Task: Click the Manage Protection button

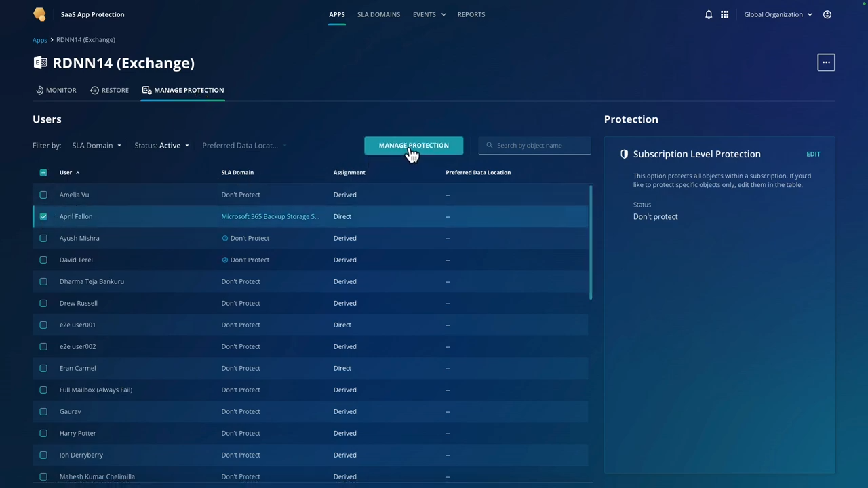Action: pyautogui.click(x=414, y=145)
